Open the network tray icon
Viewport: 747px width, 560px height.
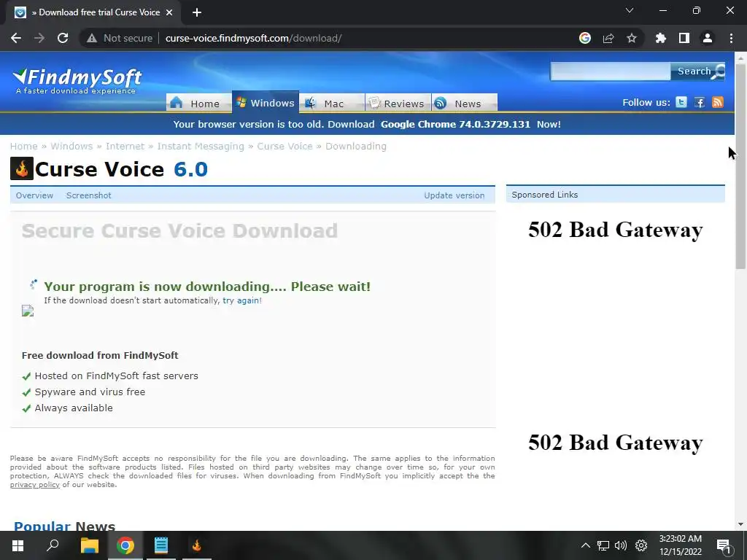click(x=603, y=545)
